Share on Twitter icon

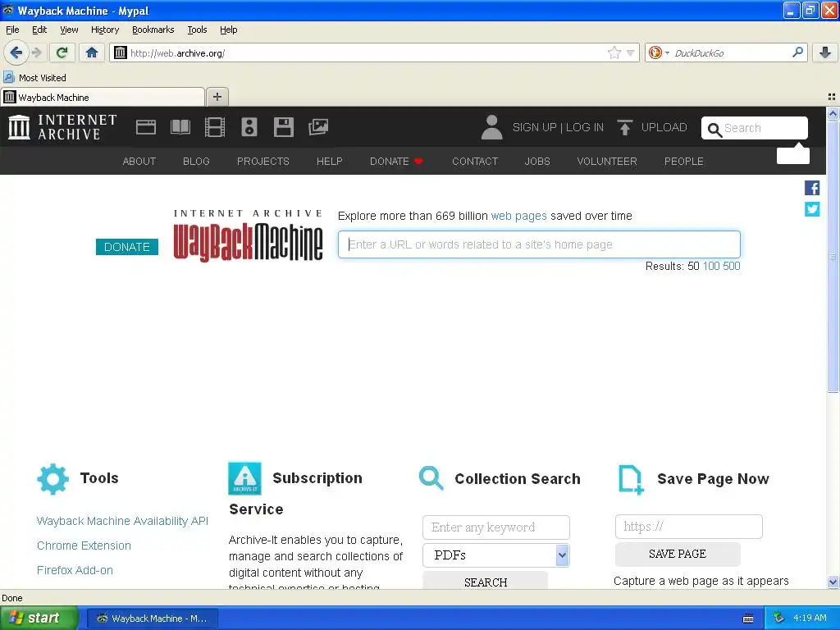pos(812,209)
